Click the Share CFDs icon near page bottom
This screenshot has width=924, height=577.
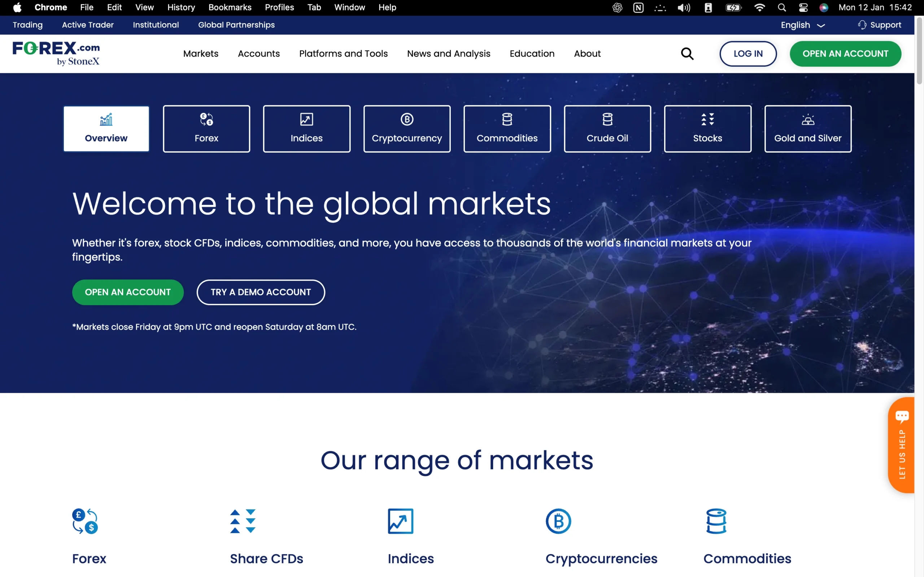(243, 521)
